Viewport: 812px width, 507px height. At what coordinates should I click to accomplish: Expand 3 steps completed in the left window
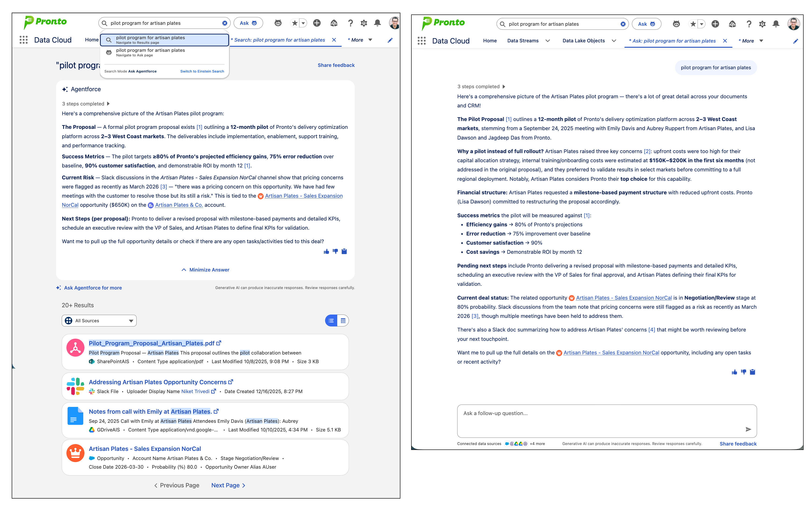coord(86,104)
